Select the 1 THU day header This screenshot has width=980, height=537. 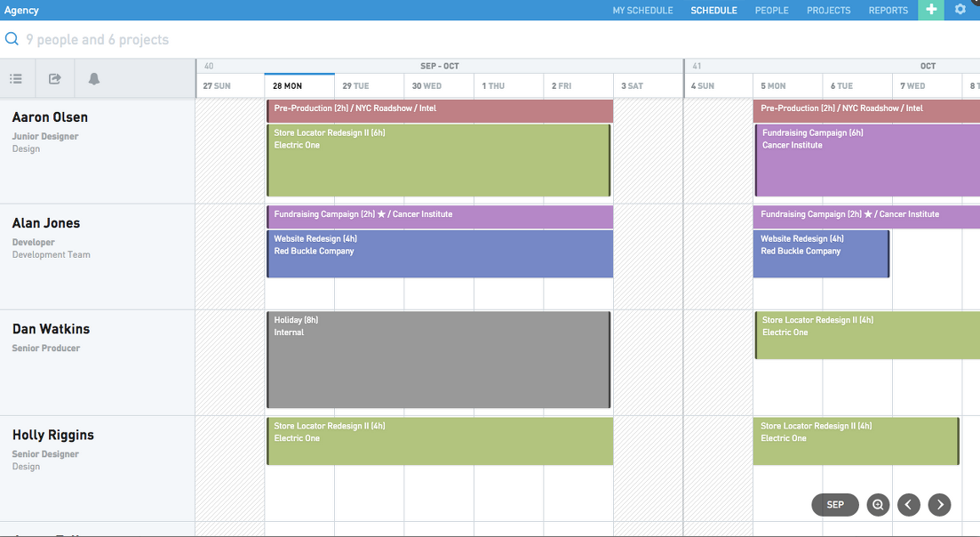point(509,85)
